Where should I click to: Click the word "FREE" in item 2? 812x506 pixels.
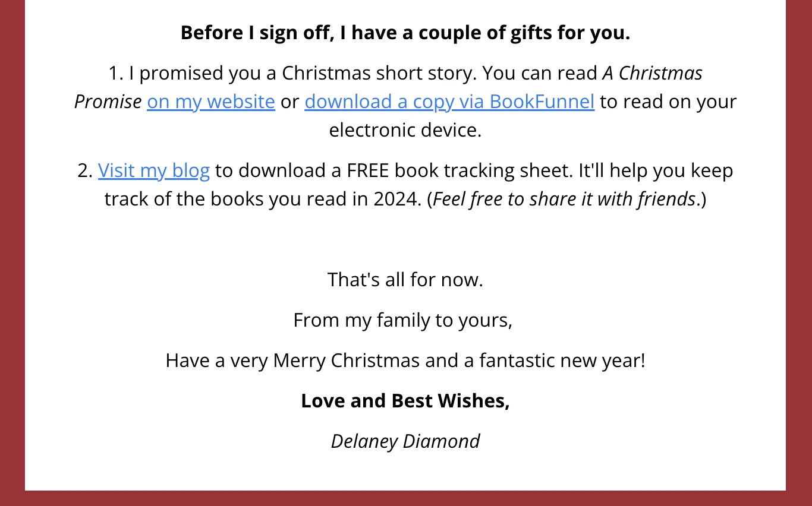(x=368, y=170)
